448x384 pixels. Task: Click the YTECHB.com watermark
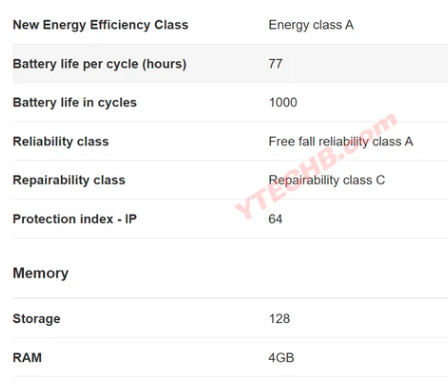[x=316, y=166]
